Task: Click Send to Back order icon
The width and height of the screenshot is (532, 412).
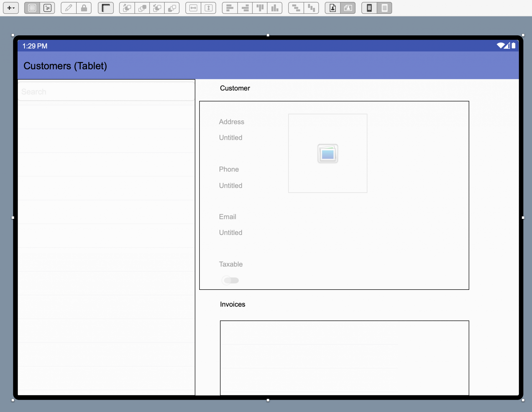Action: pyautogui.click(x=157, y=8)
